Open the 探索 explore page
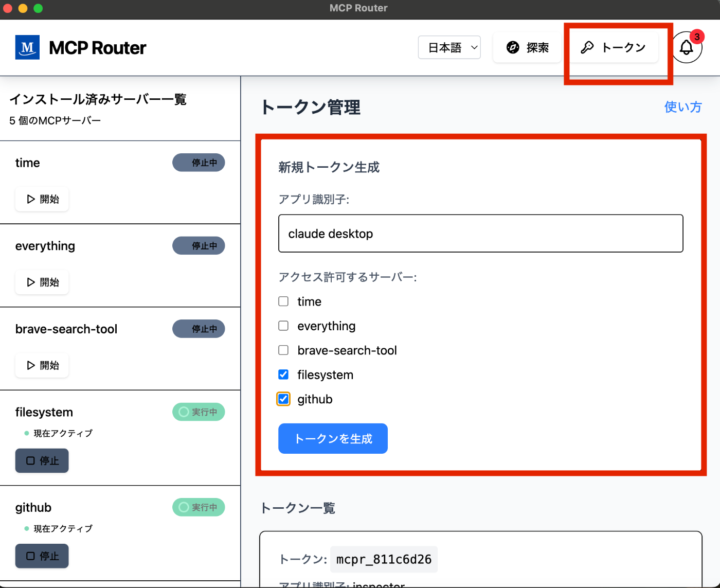The height and width of the screenshot is (588, 720). [x=527, y=47]
